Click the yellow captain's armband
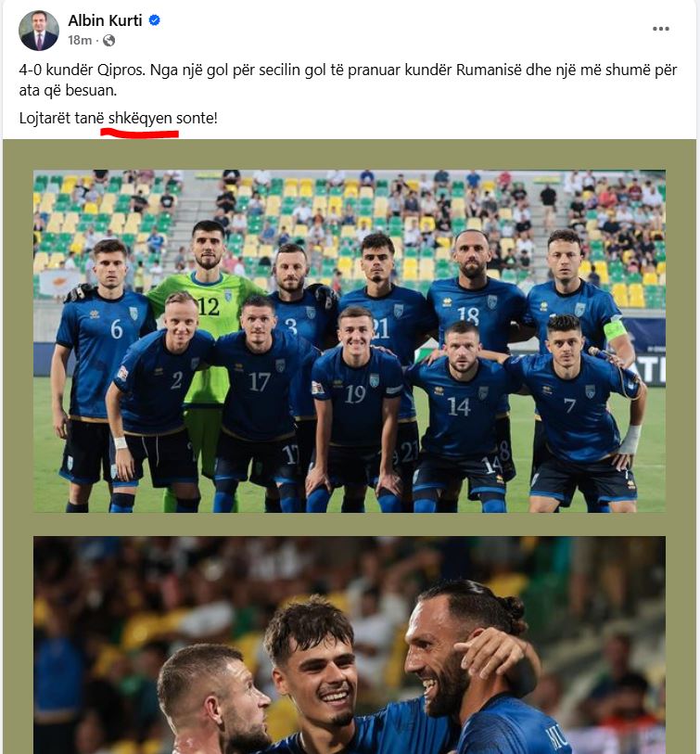 616,331
